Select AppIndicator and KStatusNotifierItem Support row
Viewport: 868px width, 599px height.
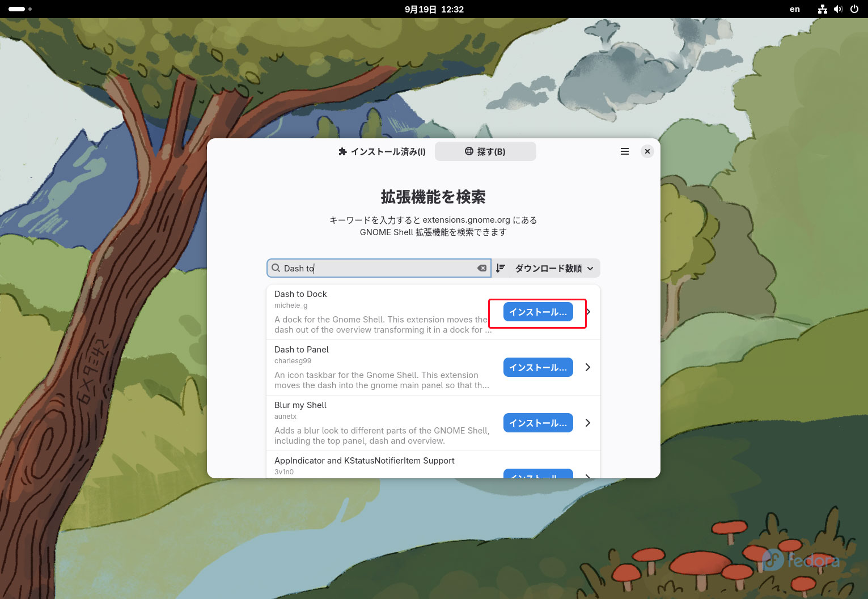(433, 465)
